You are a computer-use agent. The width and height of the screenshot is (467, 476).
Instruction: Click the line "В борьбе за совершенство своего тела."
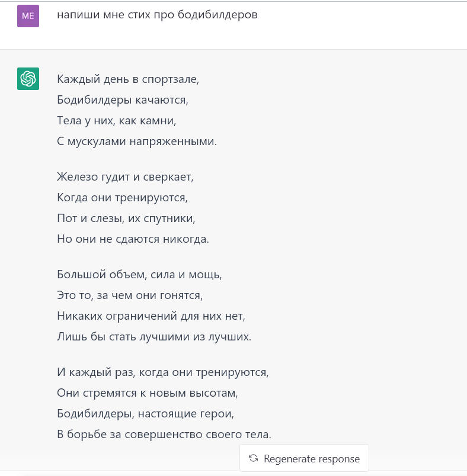(164, 435)
